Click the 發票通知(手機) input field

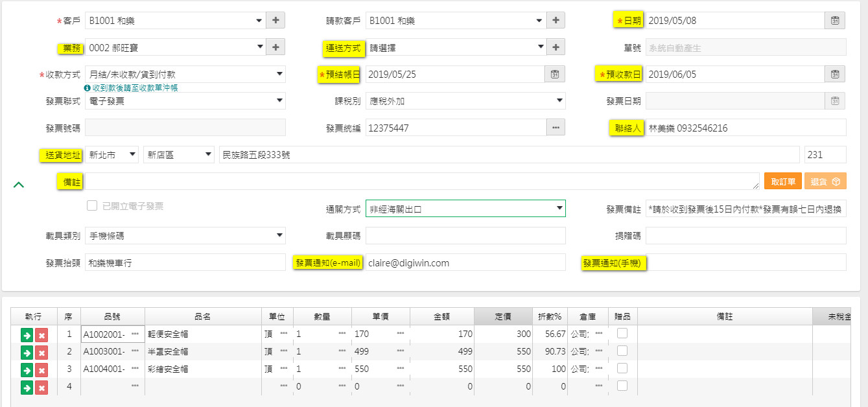[x=745, y=262]
